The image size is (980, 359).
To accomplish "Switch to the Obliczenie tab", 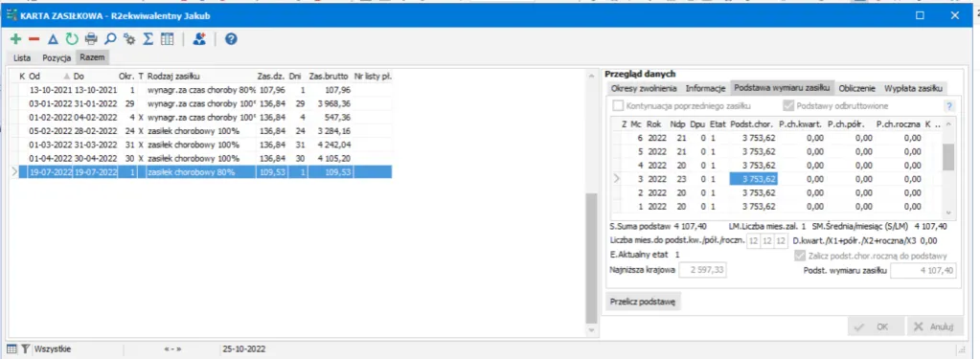I will [x=856, y=88].
